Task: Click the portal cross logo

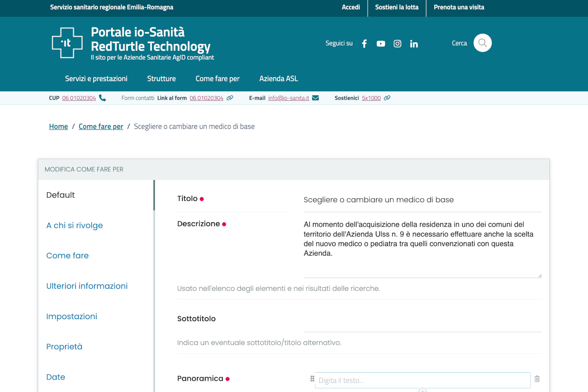Action: pos(67,43)
